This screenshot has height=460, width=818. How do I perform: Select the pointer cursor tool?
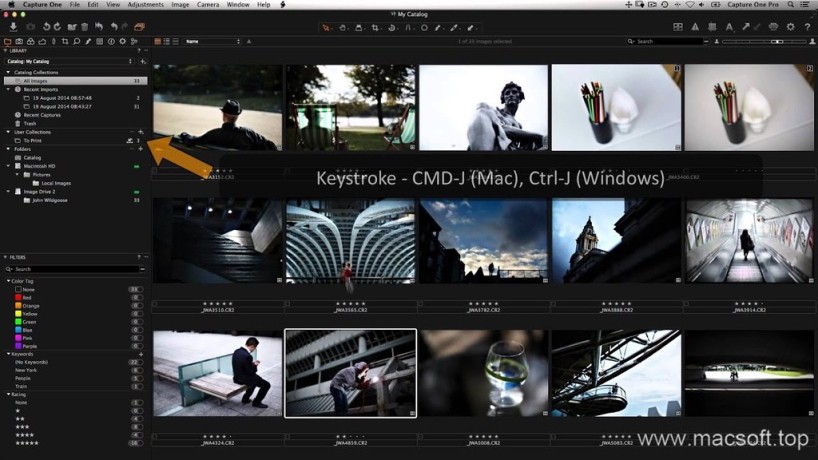[x=327, y=27]
